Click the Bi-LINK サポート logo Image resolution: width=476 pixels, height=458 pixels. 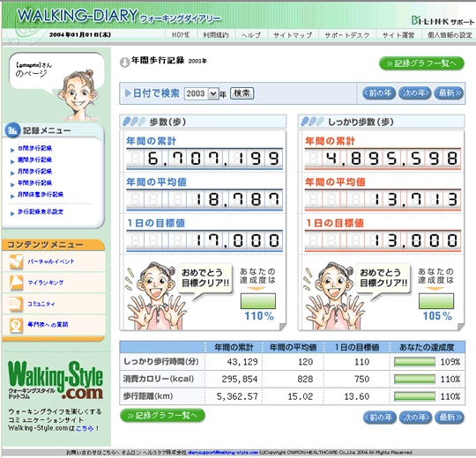442,20
